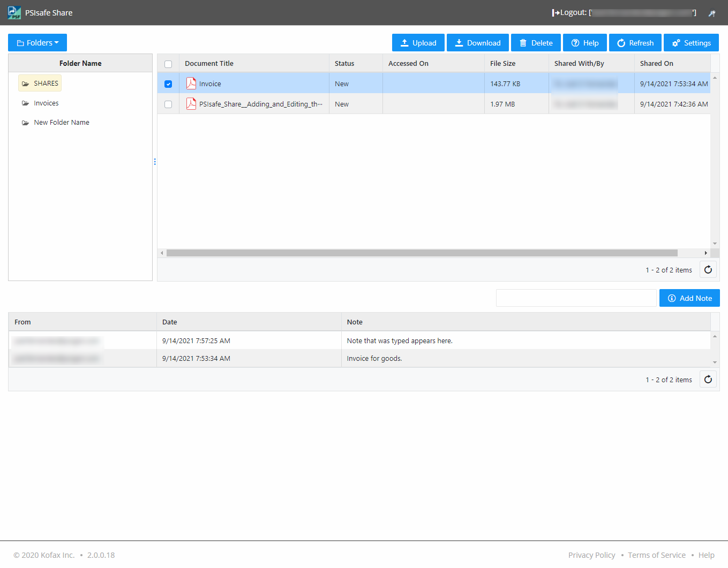
Task: Click the PSIsafe_Share__Adding_and_Editing document title
Action: point(261,104)
